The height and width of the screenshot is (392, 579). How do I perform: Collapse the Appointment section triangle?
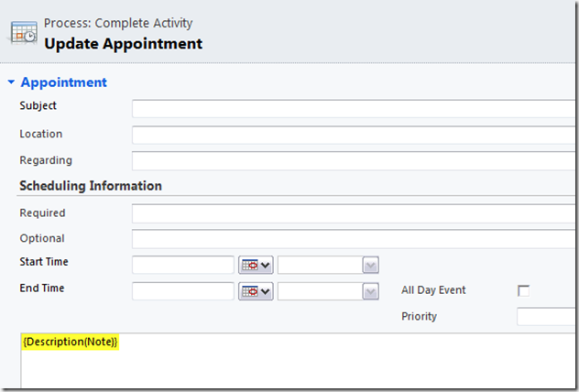point(11,82)
